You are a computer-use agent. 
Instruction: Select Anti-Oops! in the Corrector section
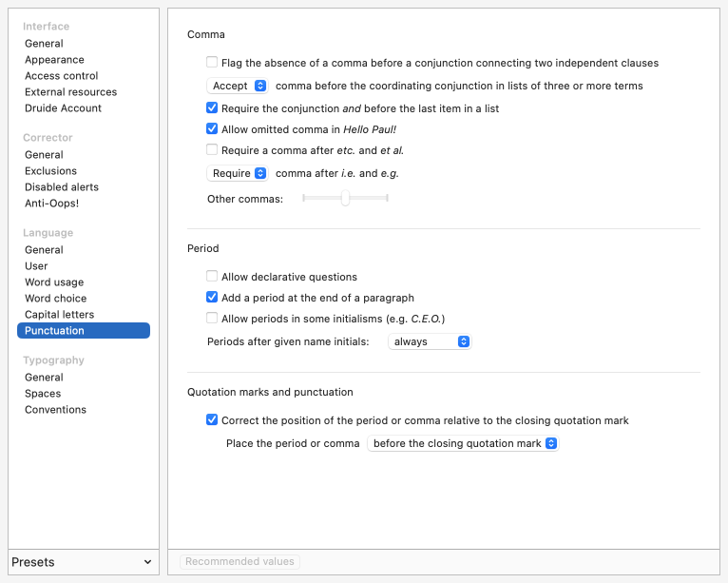pos(51,204)
